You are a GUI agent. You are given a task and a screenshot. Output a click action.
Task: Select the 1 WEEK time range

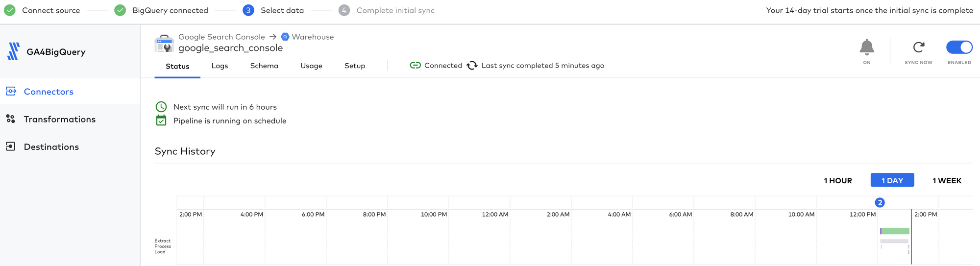947,180
